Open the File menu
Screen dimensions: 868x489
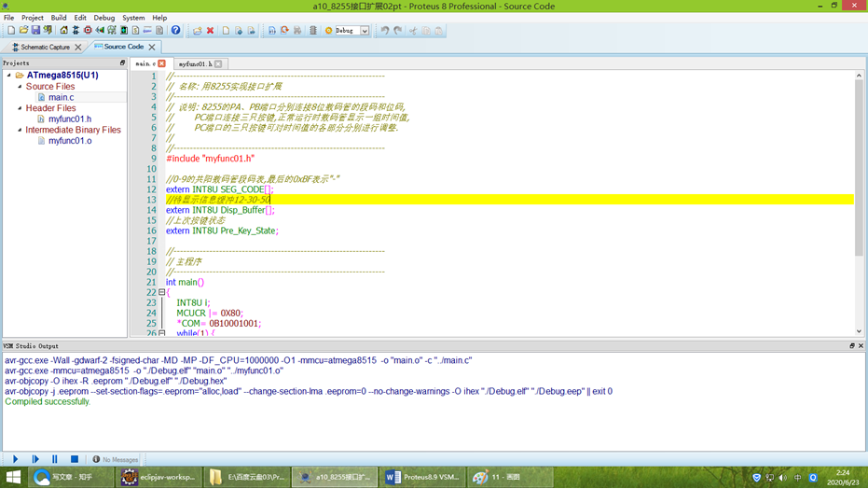9,18
